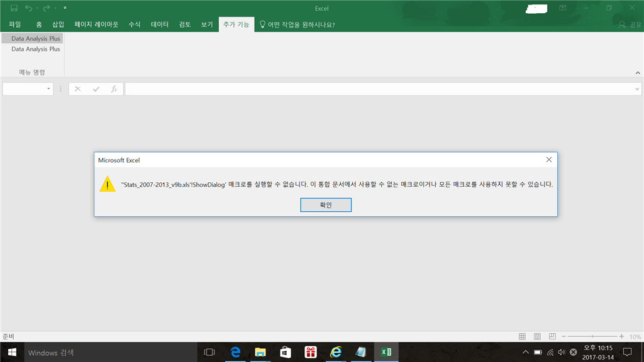
Task: Switch to the 홈 ribbon tab
Action: [x=38, y=25]
